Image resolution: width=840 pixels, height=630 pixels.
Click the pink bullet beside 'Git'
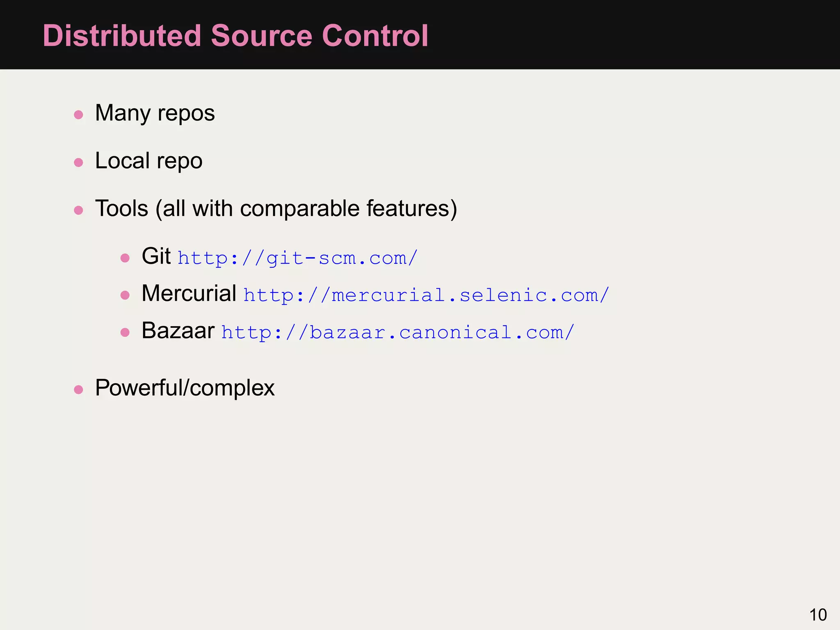coord(125,258)
